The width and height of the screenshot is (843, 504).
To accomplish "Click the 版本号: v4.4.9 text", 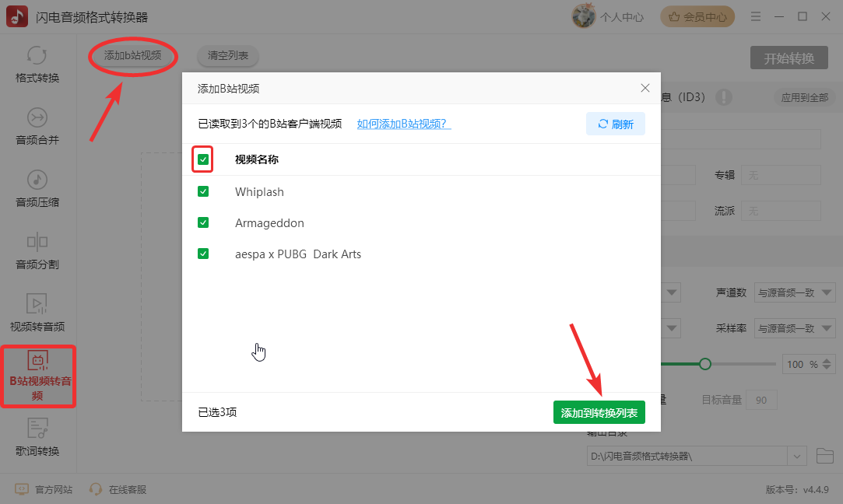I will click(797, 489).
